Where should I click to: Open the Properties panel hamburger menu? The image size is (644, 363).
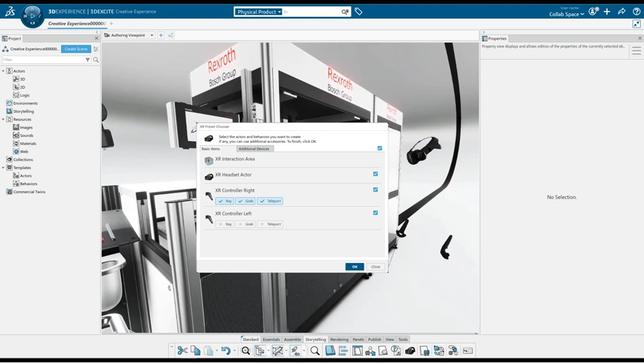pyautogui.click(x=637, y=51)
